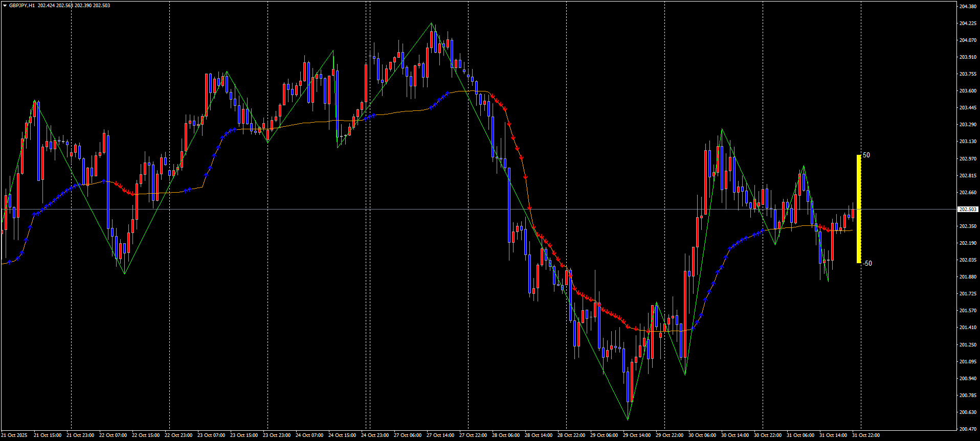Click the 29 Oct 06:00 time label
Image resolution: width=980 pixels, height=441 pixels.
click(x=604, y=435)
